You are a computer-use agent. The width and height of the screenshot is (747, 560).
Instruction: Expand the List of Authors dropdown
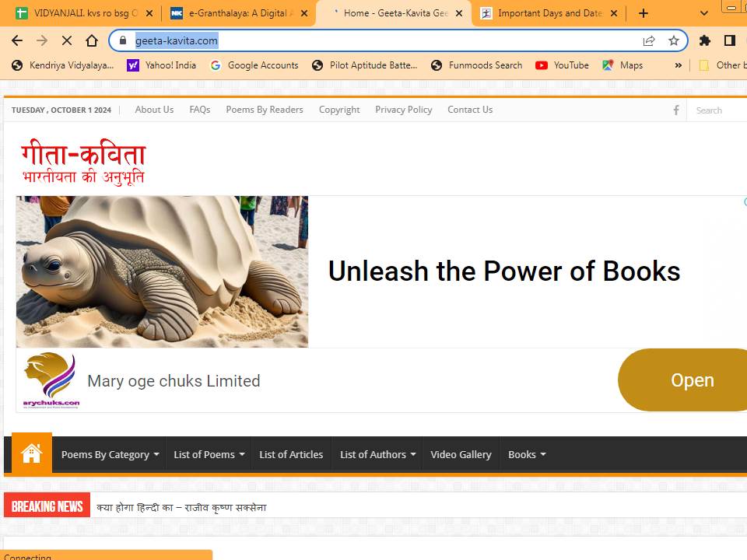click(x=377, y=454)
